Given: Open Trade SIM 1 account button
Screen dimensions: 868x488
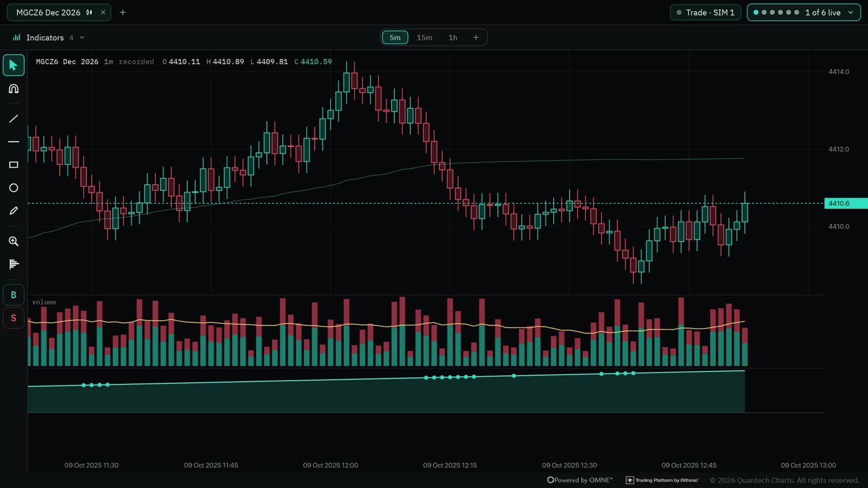Looking at the screenshot, I should point(705,12).
